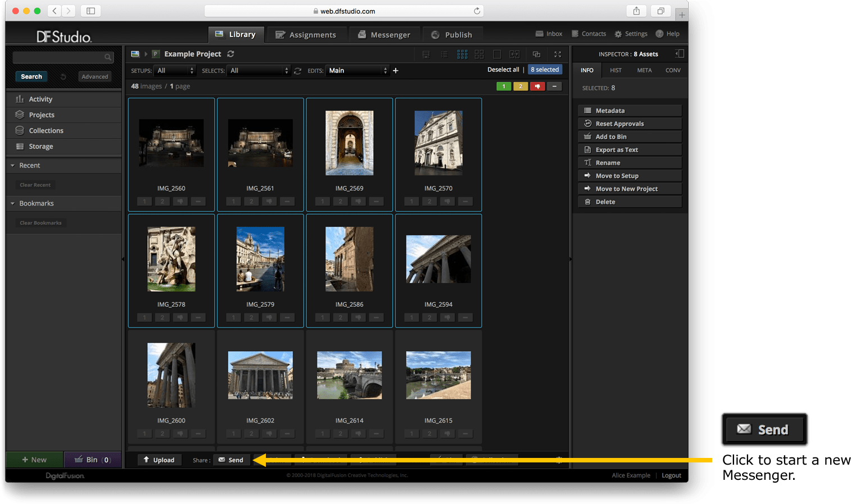Toggle the red thumbs-down reject filter
Viewport: 851px width, 504px height.
click(x=537, y=87)
